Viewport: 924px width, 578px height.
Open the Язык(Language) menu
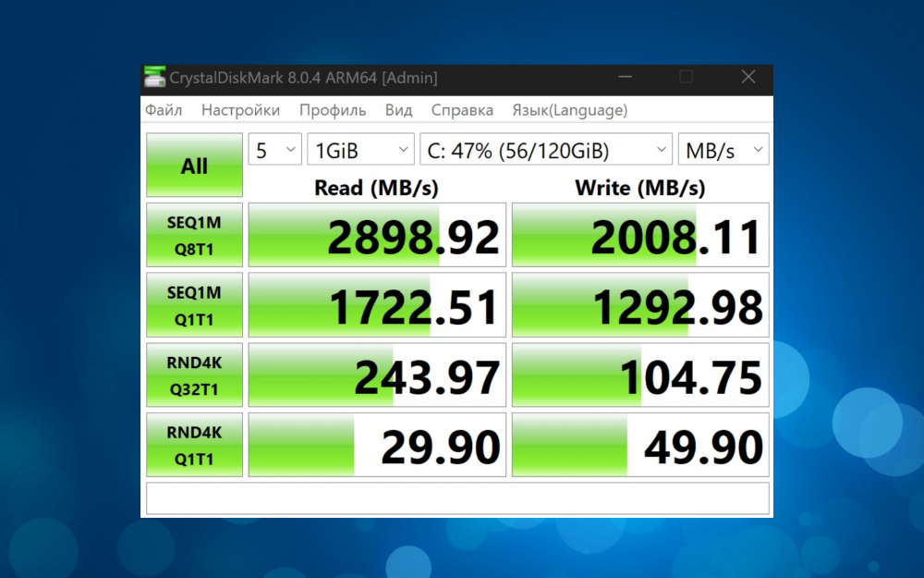tap(570, 110)
